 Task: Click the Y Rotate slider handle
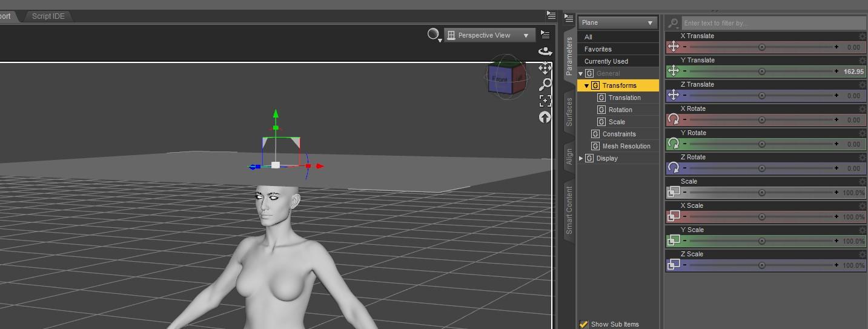762,144
